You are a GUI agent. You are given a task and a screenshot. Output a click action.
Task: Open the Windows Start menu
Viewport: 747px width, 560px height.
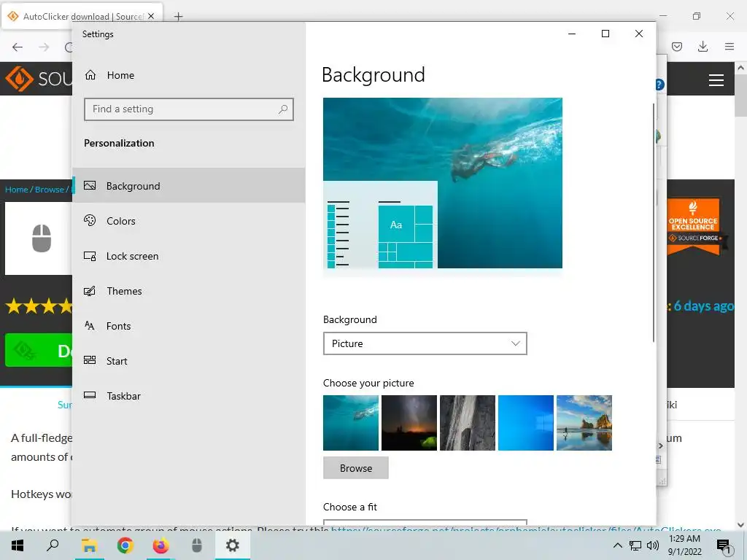pos(18,545)
